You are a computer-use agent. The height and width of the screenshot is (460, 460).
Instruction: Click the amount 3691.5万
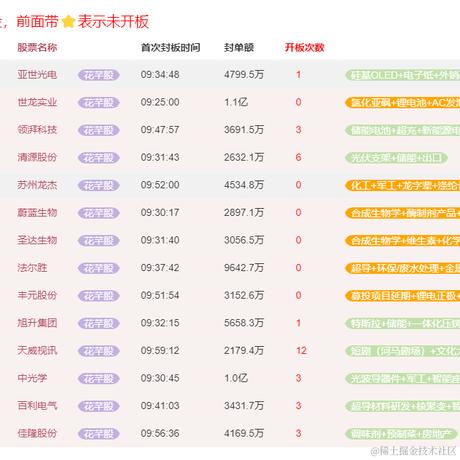tap(244, 130)
